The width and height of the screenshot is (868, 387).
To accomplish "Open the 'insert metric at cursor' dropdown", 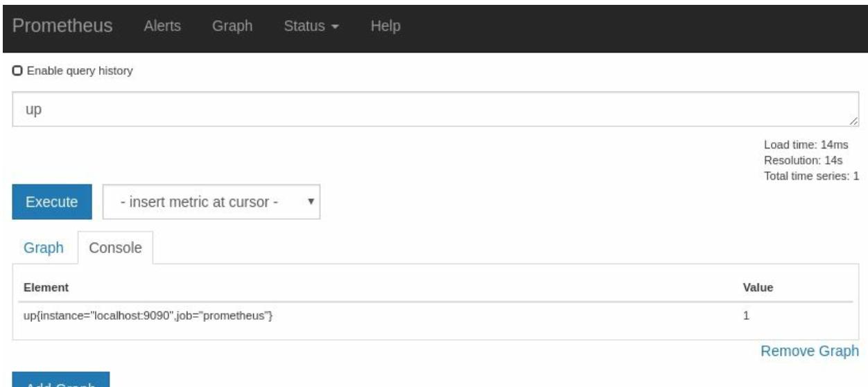I will tap(211, 202).
